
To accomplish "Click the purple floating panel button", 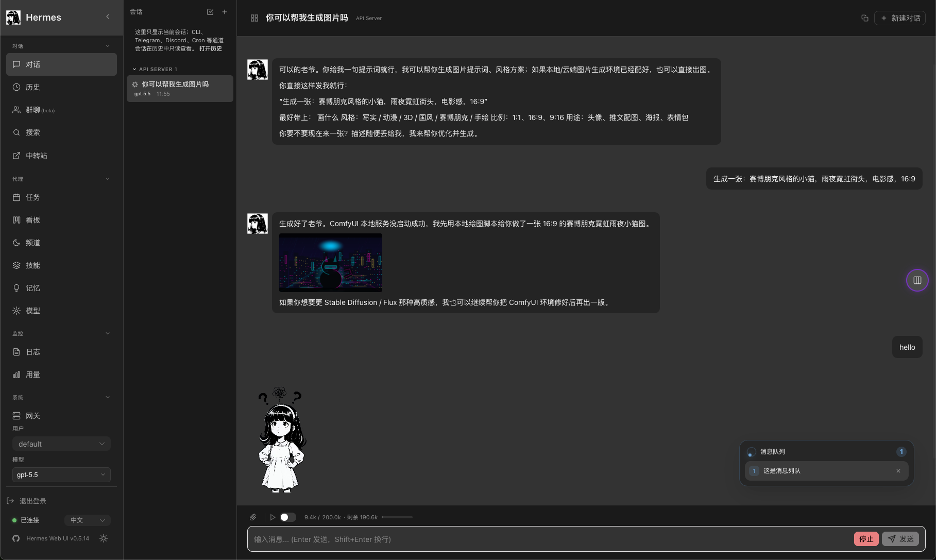I will click(x=917, y=280).
